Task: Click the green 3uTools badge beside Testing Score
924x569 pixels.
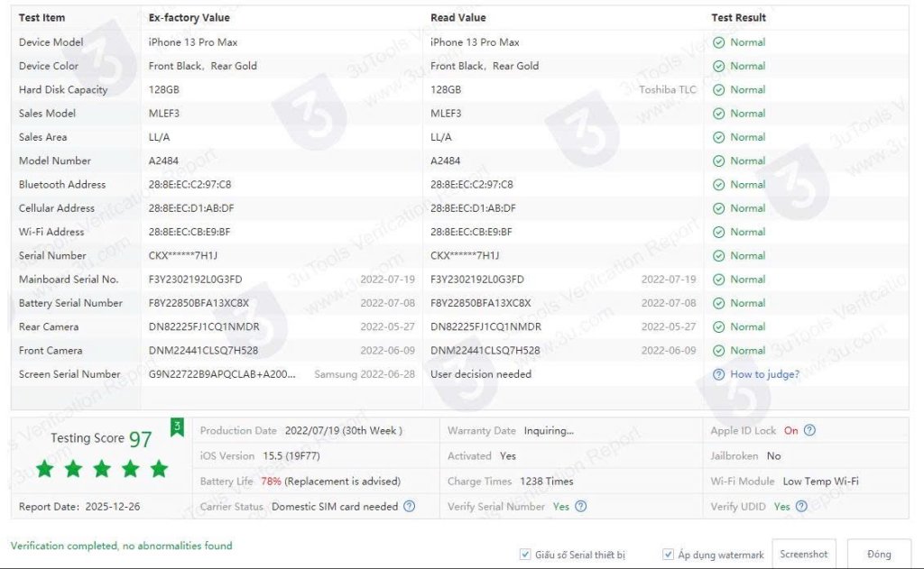Action: tap(178, 427)
